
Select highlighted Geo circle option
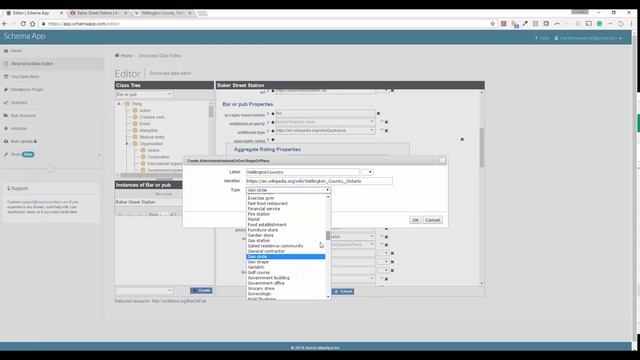[286, 256]
